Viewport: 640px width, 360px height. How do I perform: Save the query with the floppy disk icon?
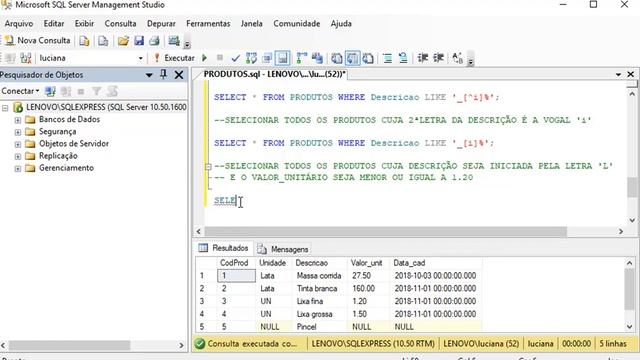139,41
